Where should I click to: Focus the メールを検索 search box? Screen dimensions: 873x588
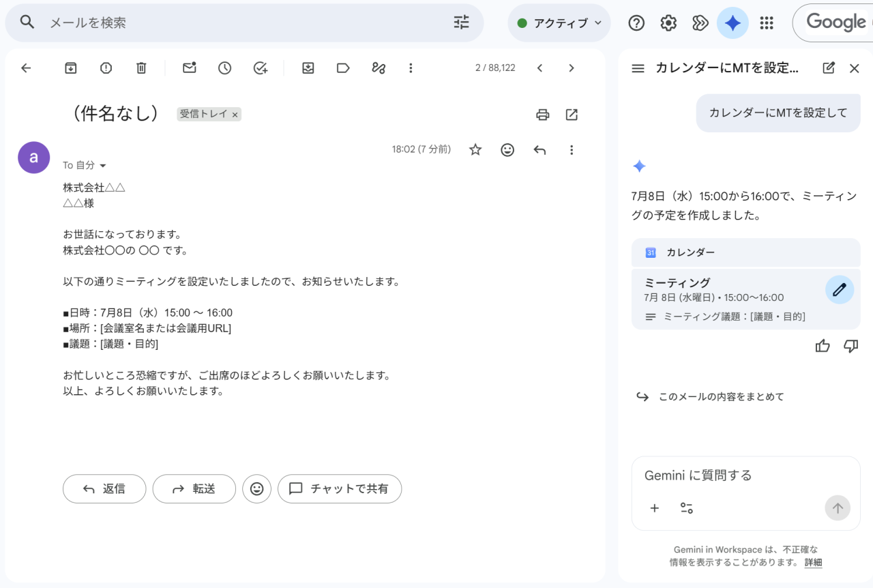pyautogui.click(x=245, y=23)
